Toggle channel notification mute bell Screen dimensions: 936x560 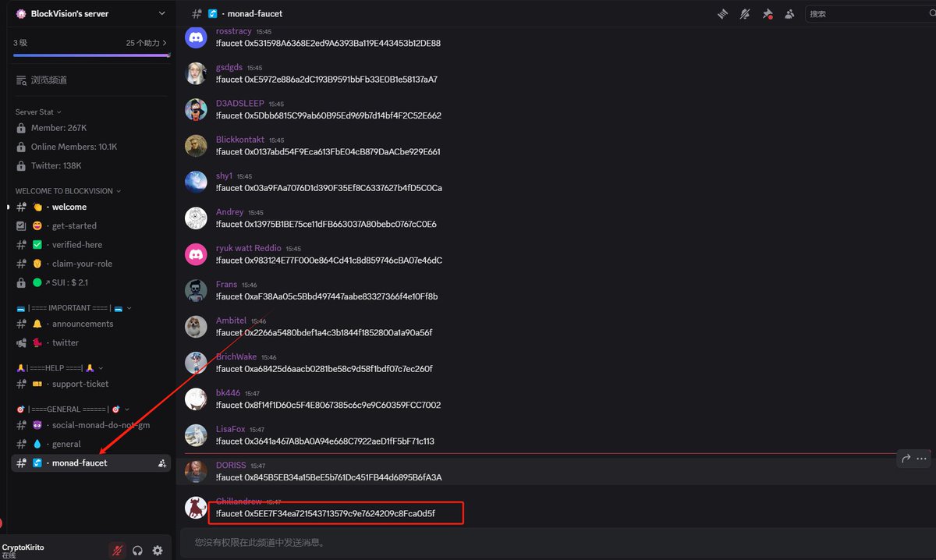(745, 14)
